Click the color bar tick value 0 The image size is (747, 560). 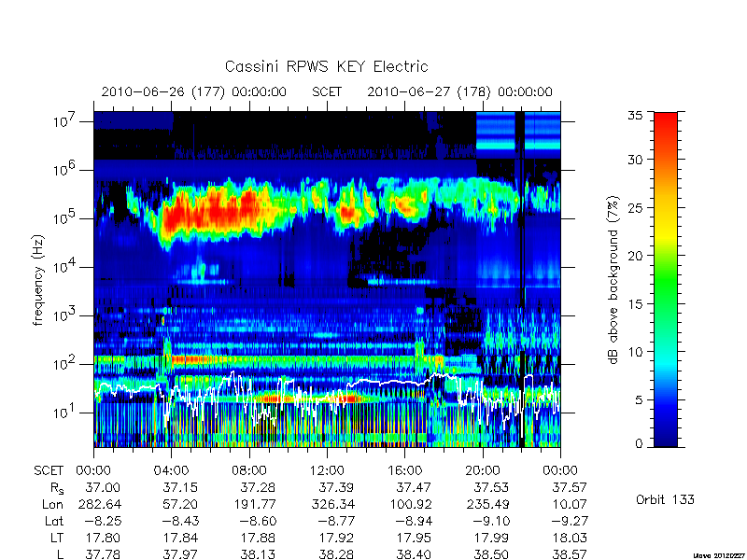click(639, 444)
